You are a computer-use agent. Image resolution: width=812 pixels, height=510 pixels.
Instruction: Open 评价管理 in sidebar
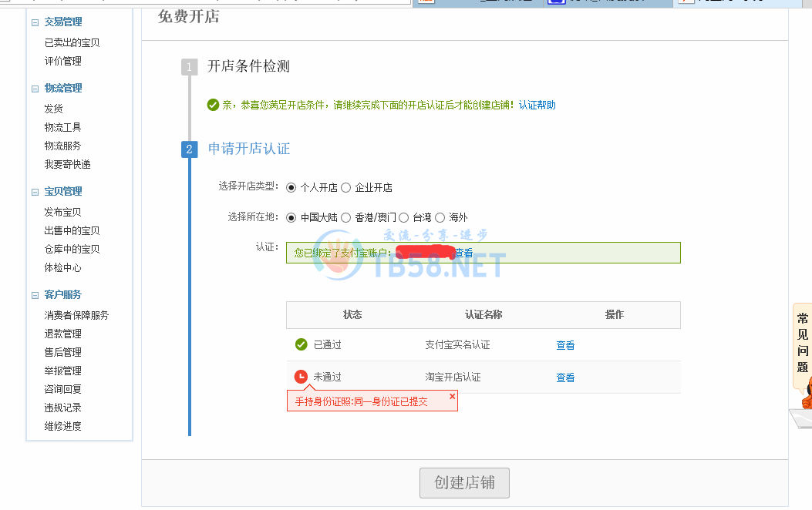point(62,61)
